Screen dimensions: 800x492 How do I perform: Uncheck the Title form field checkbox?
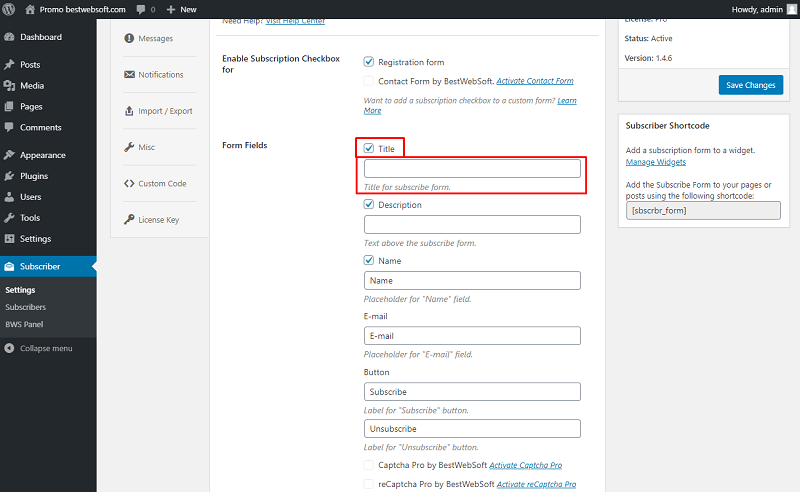tap(368, 148)
